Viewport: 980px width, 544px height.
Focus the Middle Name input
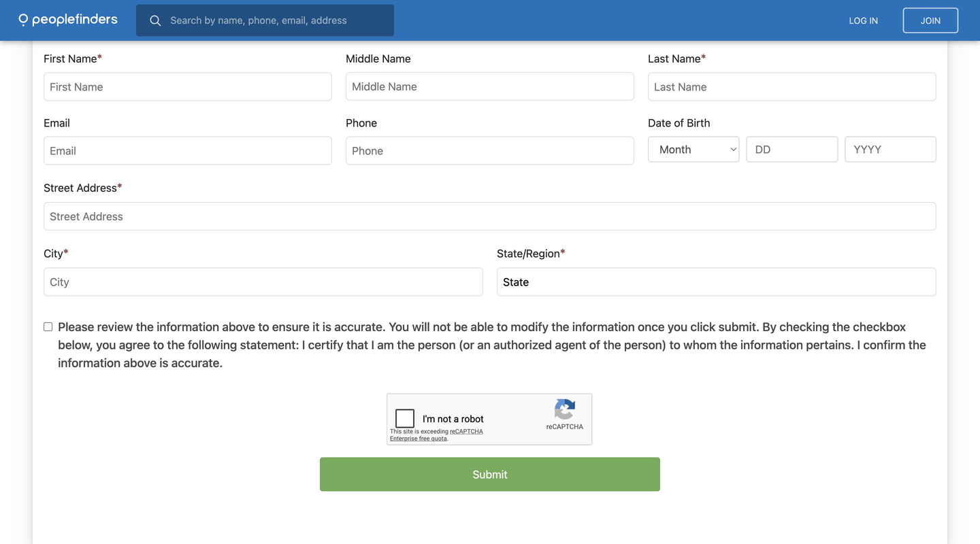tap(490, 86)
